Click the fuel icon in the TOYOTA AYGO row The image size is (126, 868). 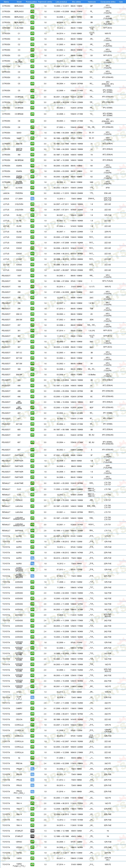(x=32, y=692)
